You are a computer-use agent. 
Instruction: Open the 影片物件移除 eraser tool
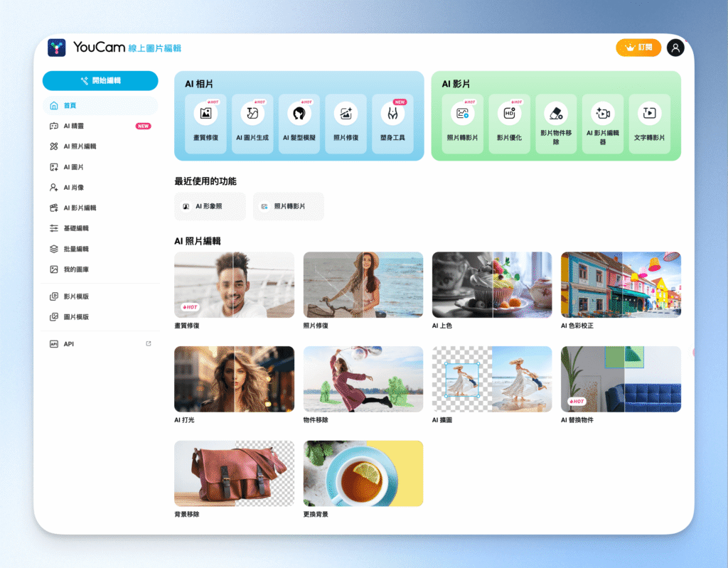point(556,124)
